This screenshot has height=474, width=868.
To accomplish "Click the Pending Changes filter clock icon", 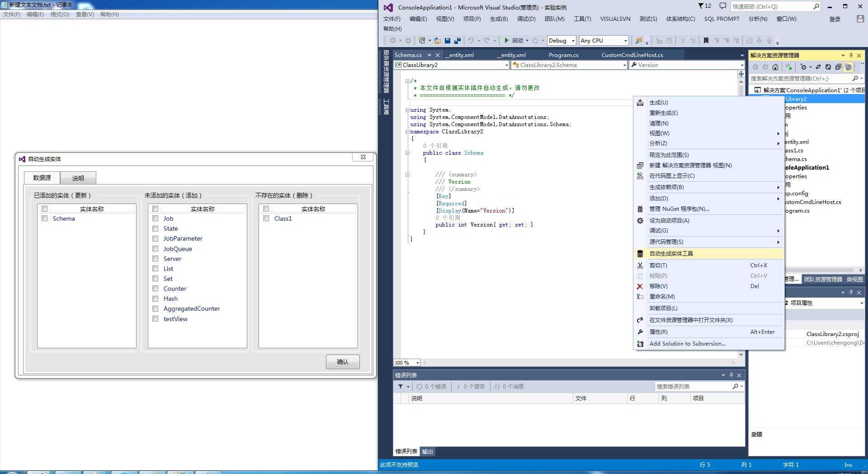I will [x=803, y=67].
